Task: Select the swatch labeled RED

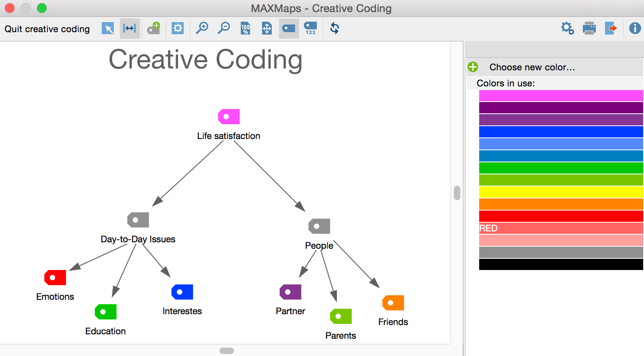Action: click(561, 228)
